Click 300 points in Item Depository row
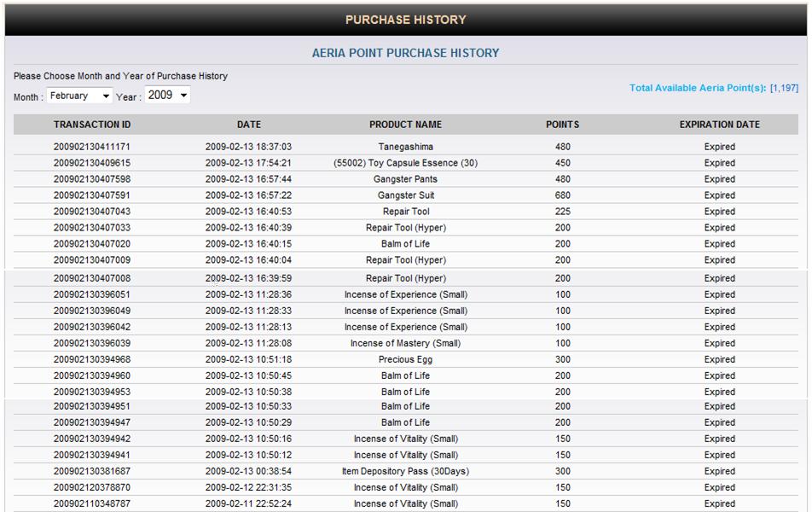Image resolution: width=812 pixels, height=512 pixels. 563,471
